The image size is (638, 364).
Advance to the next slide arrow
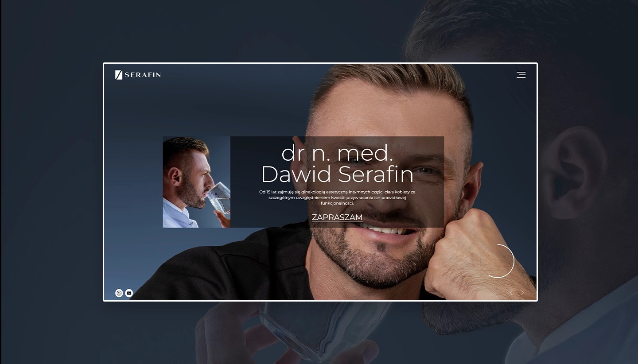(x=522, y=293)
